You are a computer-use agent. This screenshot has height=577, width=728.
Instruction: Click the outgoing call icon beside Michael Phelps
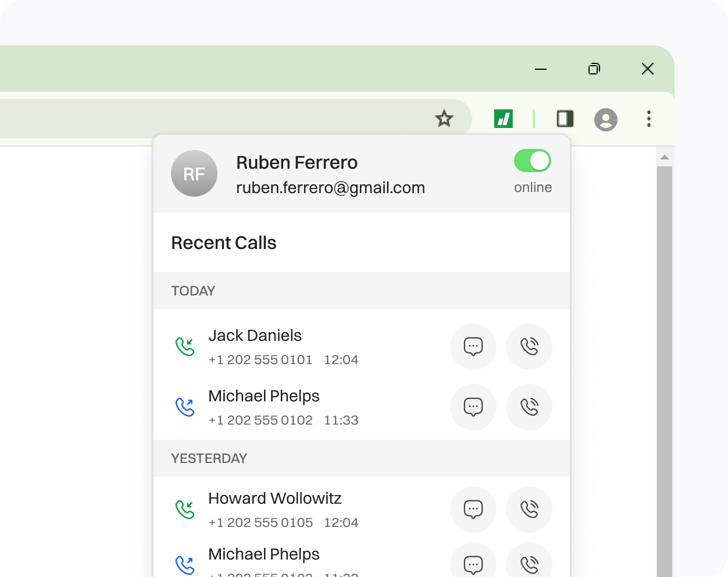(x=184, y=407)
